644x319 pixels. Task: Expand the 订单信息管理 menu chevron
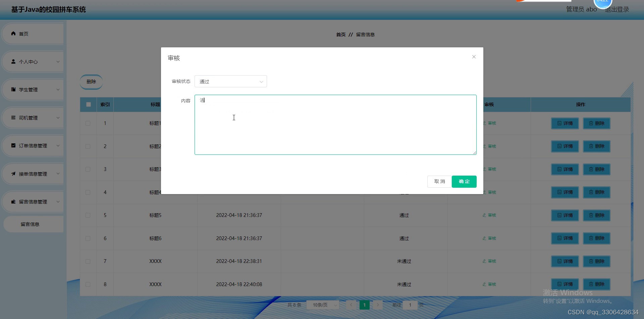pyautogui.click(x=58, y=146)
